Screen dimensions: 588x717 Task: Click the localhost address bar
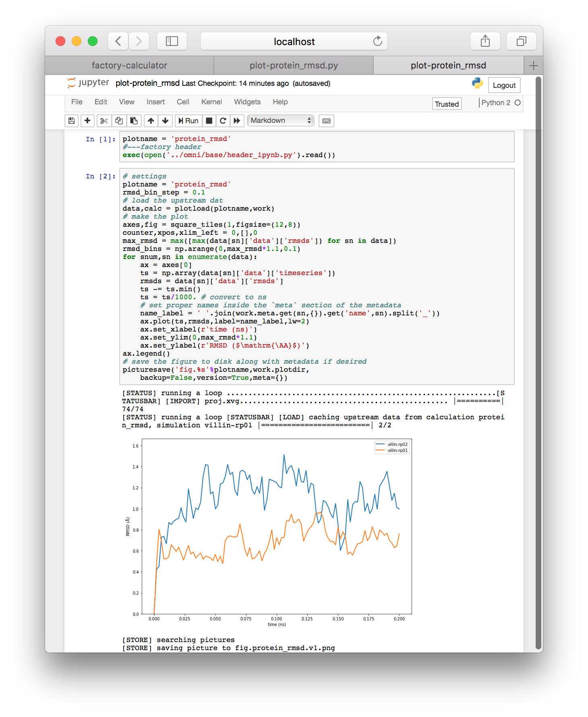[x=294, y=41]
